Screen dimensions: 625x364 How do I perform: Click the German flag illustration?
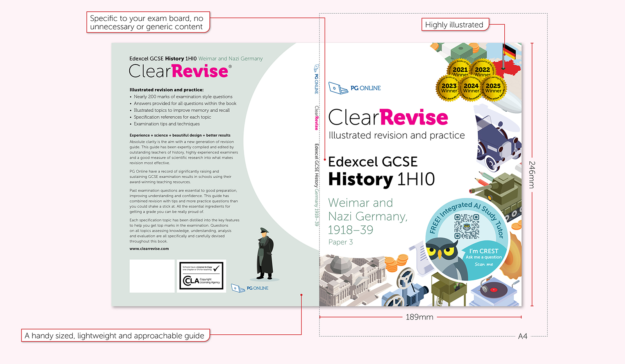tap(509, 52)
